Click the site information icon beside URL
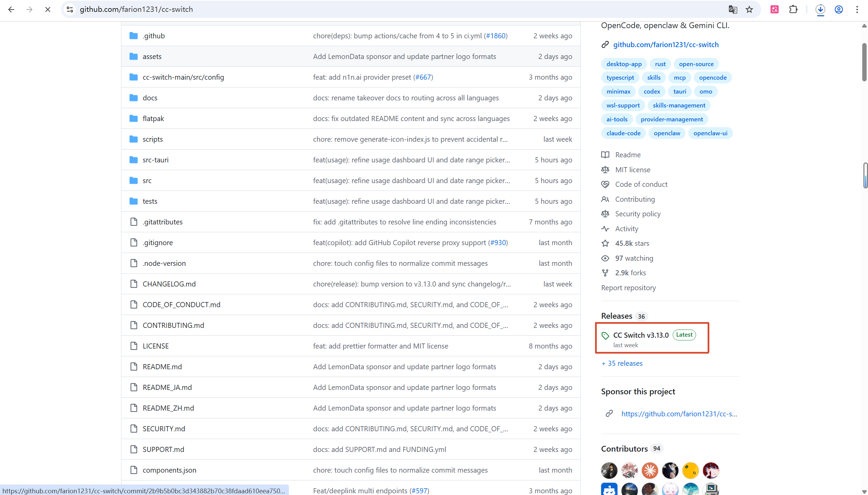868x495 pixels. point(70,9)
